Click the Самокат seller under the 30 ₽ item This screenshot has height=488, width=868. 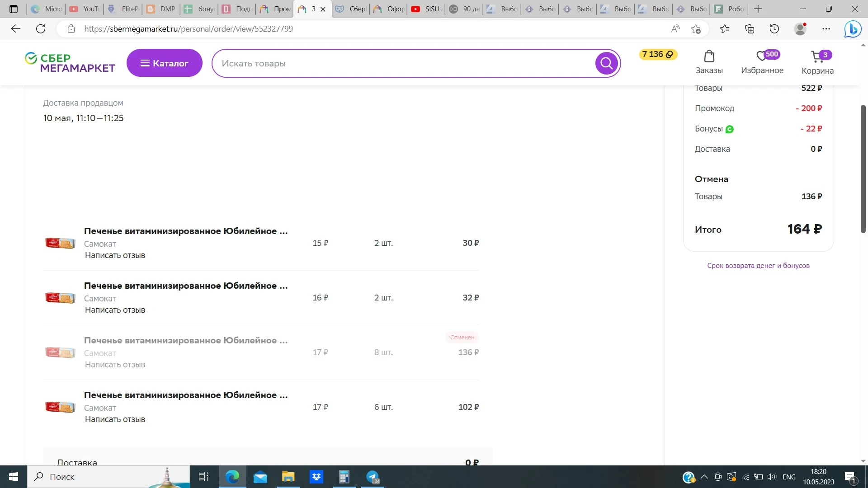100,244
